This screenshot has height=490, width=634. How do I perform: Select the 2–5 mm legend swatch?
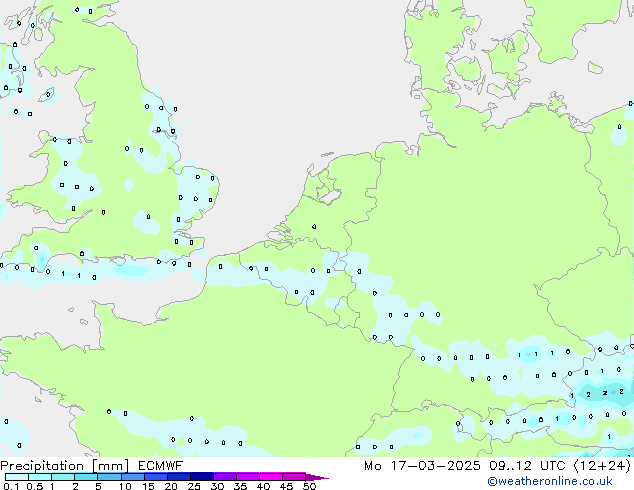click(86, 477)
